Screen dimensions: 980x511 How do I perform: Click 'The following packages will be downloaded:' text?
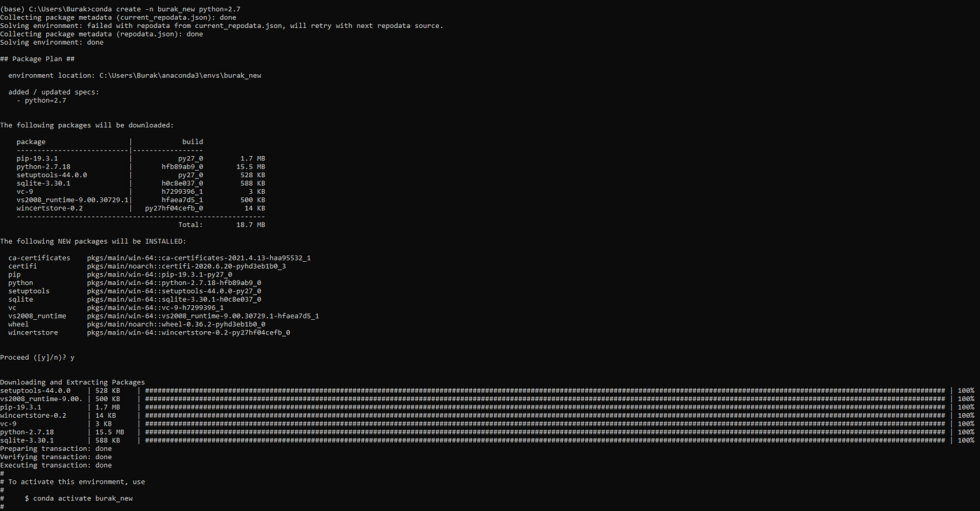[x=87, y=125]
